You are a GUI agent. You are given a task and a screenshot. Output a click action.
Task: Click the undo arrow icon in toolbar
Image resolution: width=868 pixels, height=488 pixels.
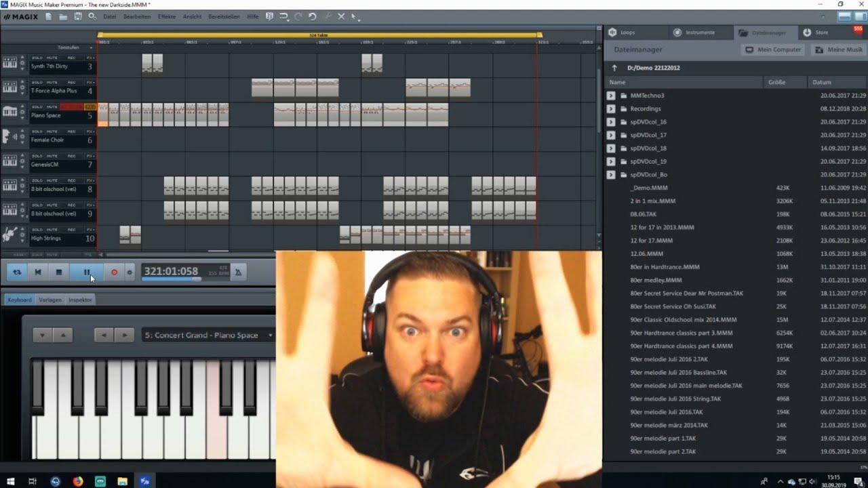[x=312, y=16]
